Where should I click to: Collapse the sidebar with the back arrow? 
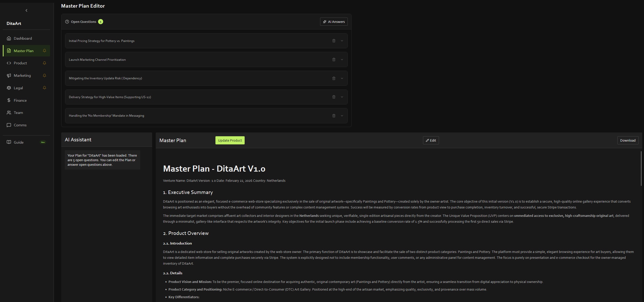(x=26, y=10)
